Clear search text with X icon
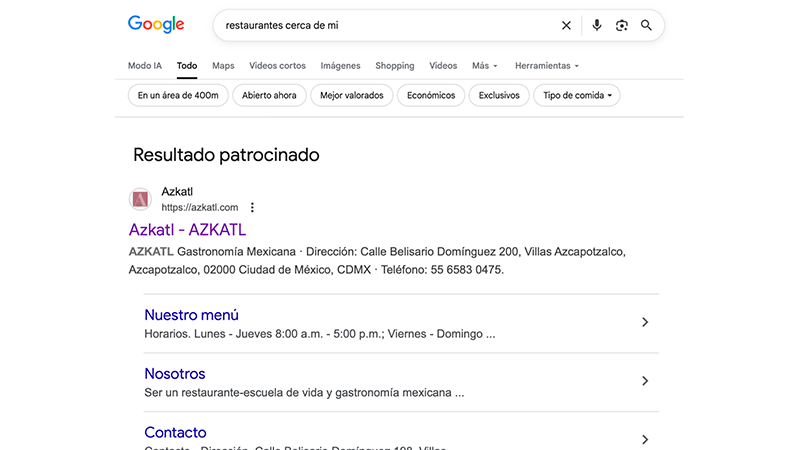 (566, 25)
